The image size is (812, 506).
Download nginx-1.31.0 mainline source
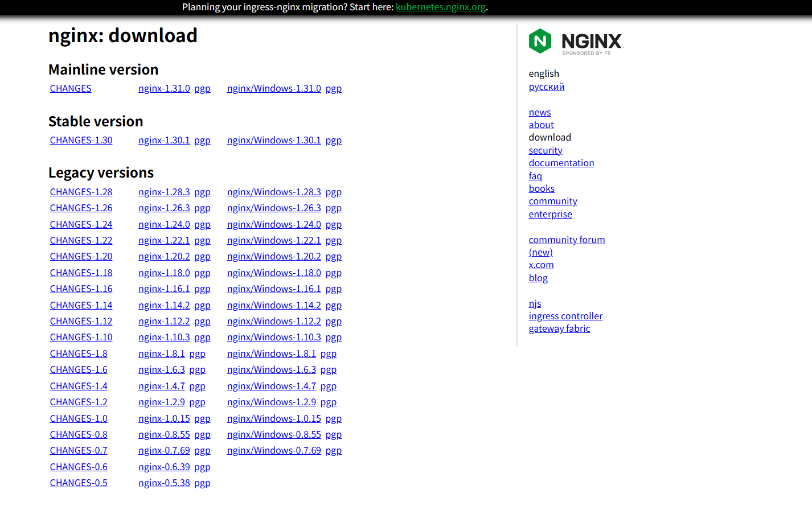coord(164,88)
